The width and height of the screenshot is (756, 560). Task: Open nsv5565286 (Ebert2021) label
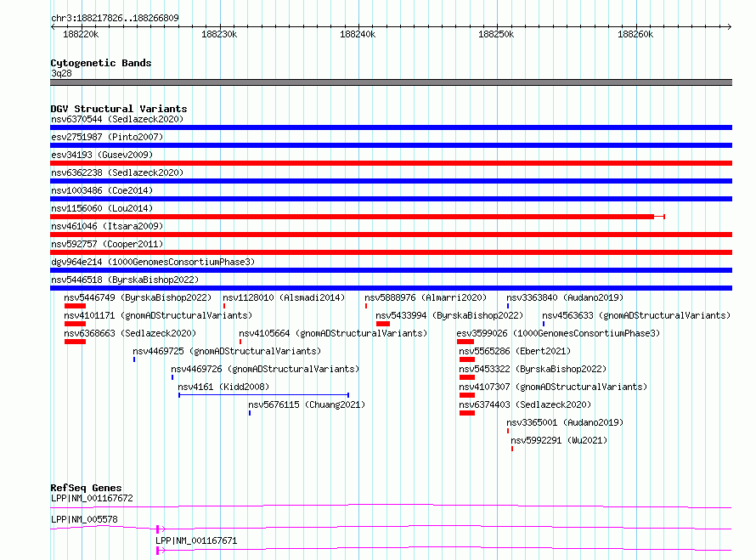pyautogui.click(x=515, y=351)
